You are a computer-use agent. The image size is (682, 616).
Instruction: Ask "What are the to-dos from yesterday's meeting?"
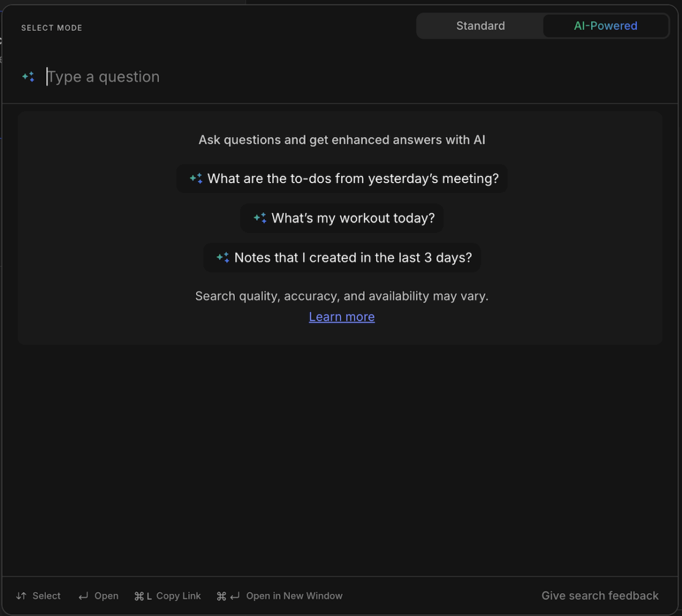click(353, 179)
